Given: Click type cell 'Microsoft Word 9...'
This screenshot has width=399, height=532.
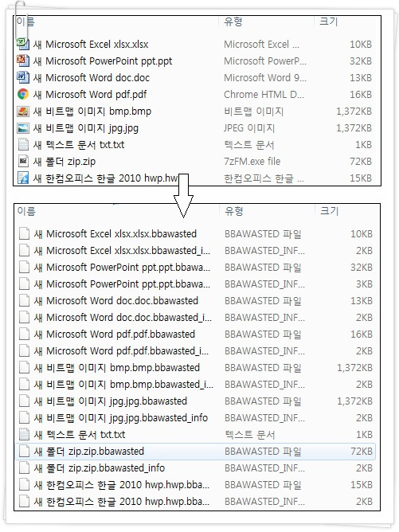Looking at the screenshot, I should pos(265,77).
